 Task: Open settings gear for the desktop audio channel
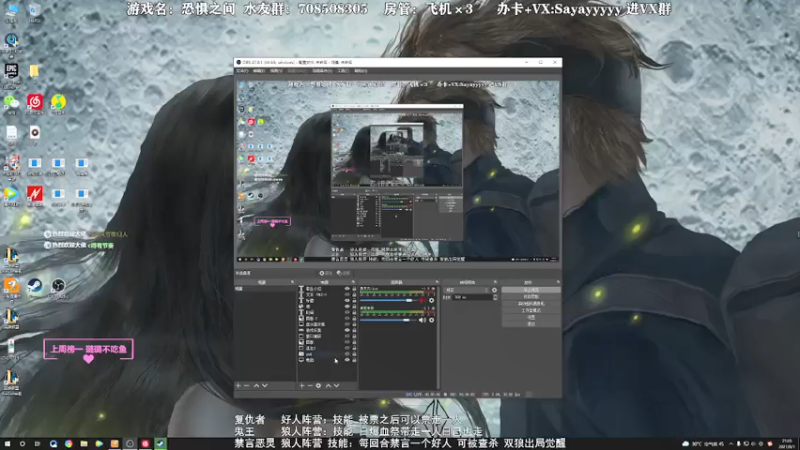[x=432, y=320]
